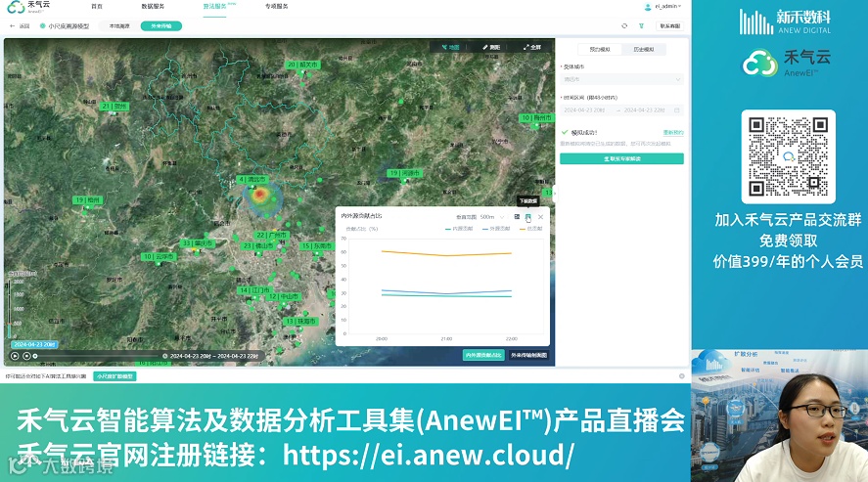
Task: Toggle the 总贡献 legend series
Action: (530, 228)
